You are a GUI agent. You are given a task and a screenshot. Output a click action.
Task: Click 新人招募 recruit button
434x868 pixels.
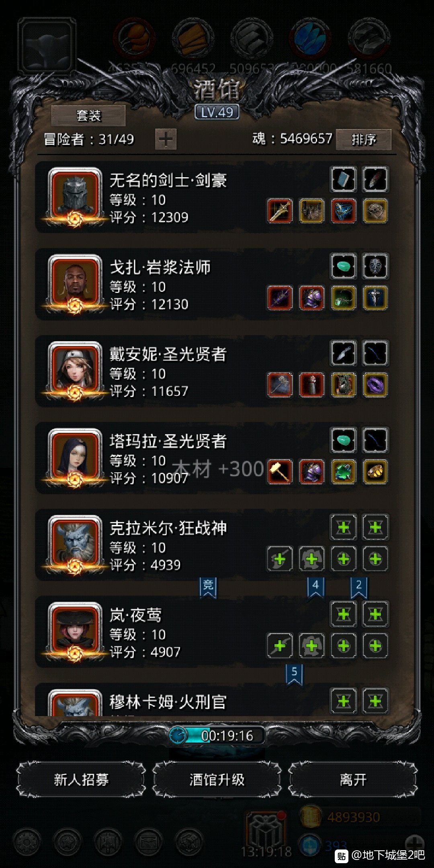[x=81, y=780]
